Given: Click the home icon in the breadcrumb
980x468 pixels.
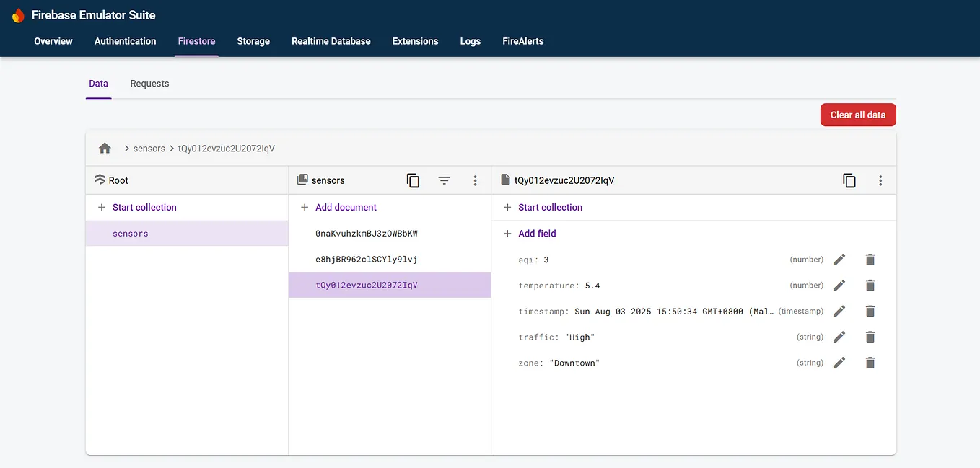Looking at the screenshot, I should pyautogui.click(x=105, y=148).
